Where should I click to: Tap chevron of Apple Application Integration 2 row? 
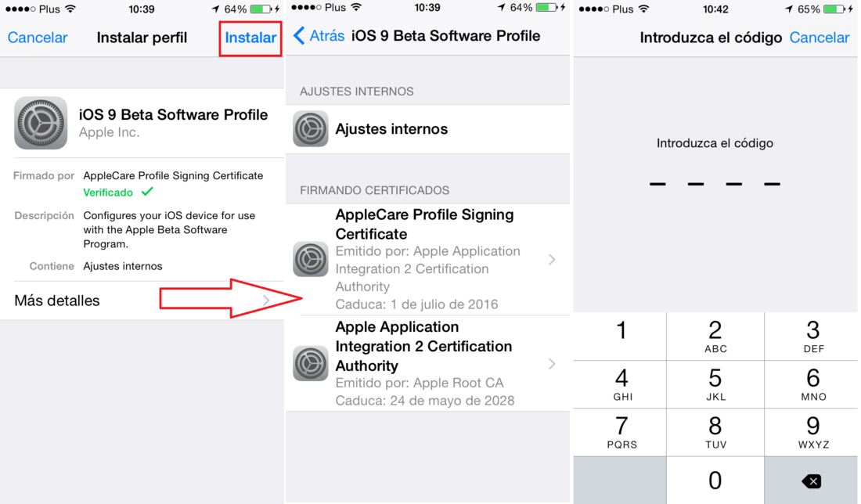click(553, 363)
